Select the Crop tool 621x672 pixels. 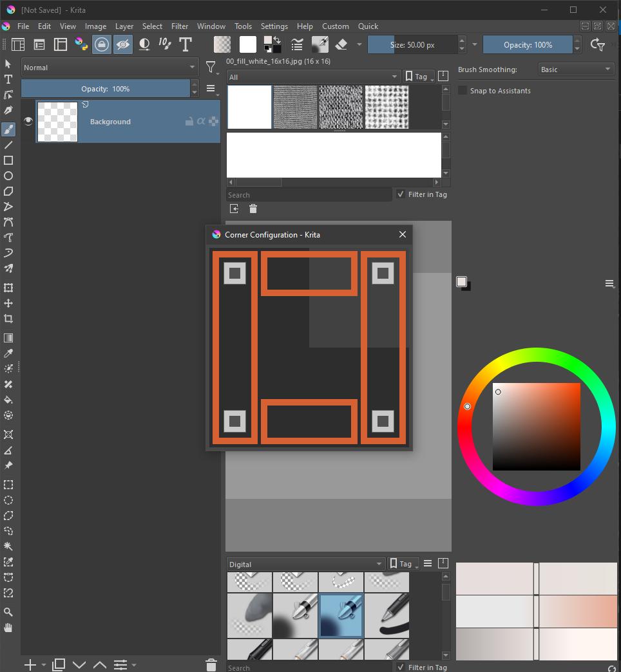8,319
